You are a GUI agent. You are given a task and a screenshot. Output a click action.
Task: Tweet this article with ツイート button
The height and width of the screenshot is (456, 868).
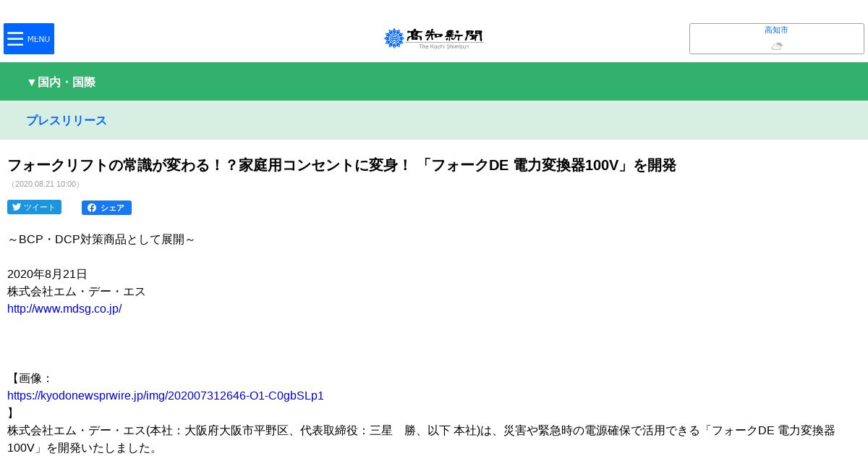[34, 207]
